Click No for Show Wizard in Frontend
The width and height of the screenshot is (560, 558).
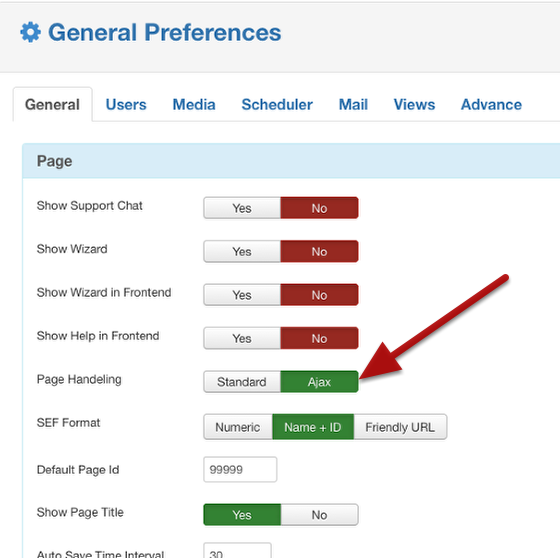pyautogui.click(x=319, y=295)
